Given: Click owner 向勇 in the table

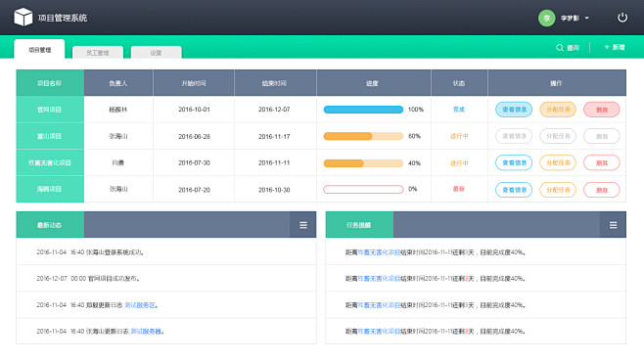Looking at the screenshot, I should (117, 163).
